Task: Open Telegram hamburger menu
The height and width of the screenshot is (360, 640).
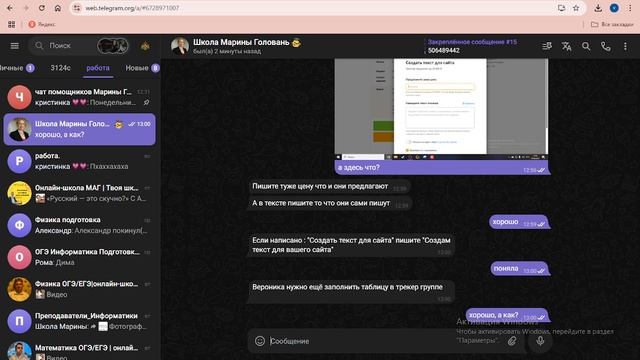Action: 15,46
